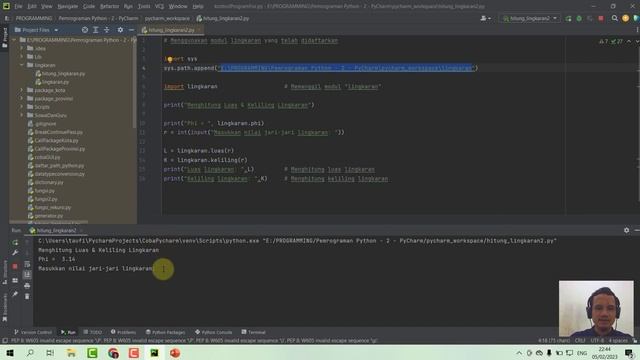
Task: Open the Terminal tool window
Action: pyautogui.click(x=253, y=332)
